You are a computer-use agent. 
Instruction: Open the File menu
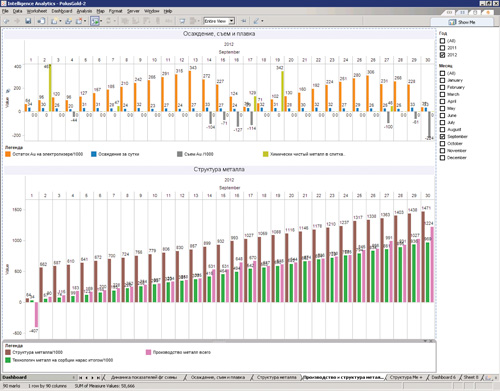pyautogui.click(x=5, y=11)
